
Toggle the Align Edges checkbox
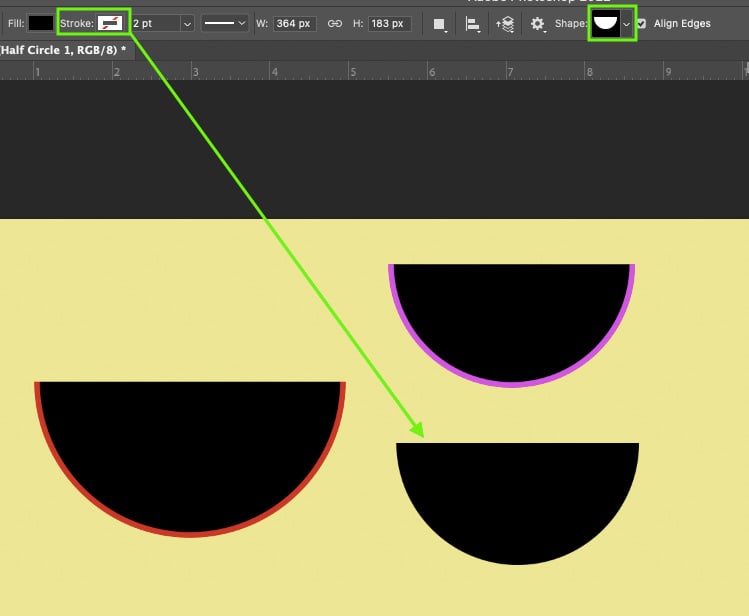(x=642, y=23)
